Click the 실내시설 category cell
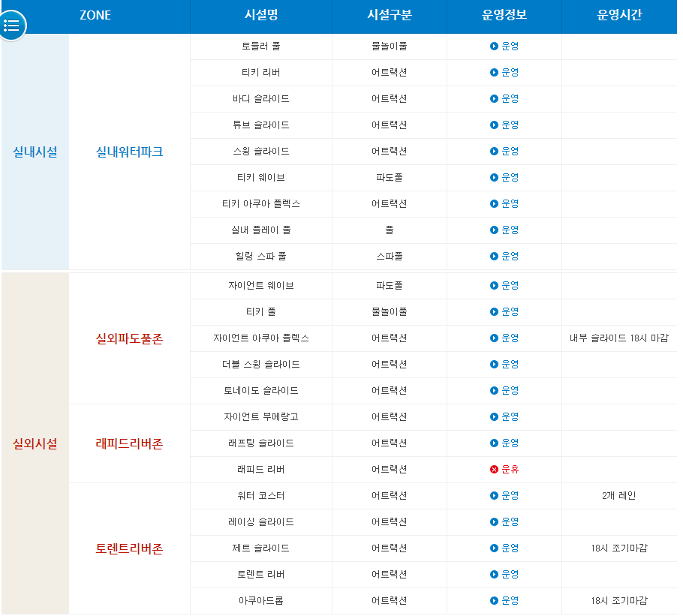The height and width of the screenshot is (616, 683). point(35,152)
